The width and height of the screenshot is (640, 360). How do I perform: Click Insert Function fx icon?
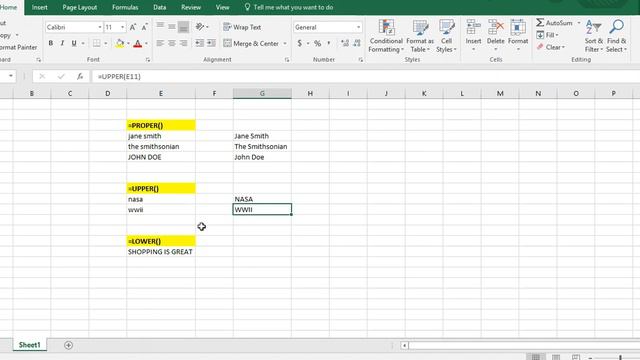(x=80, y=76)
